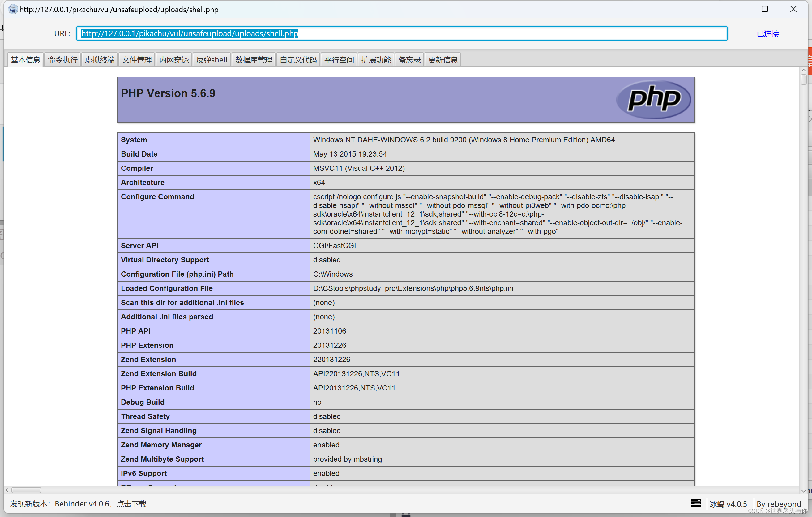Go to the 内网穿透 tab
This screenshot has height=517, width=812.
174,60
